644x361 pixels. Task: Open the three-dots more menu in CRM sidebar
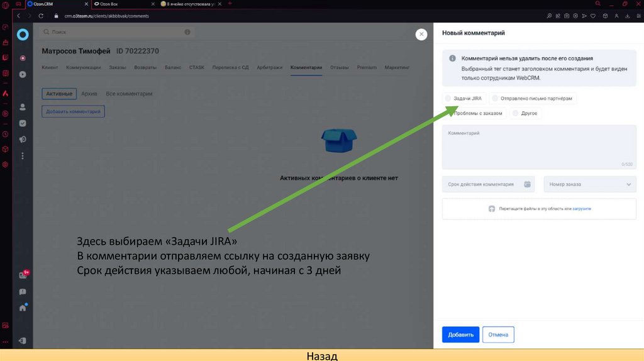(x=23, y=156)
